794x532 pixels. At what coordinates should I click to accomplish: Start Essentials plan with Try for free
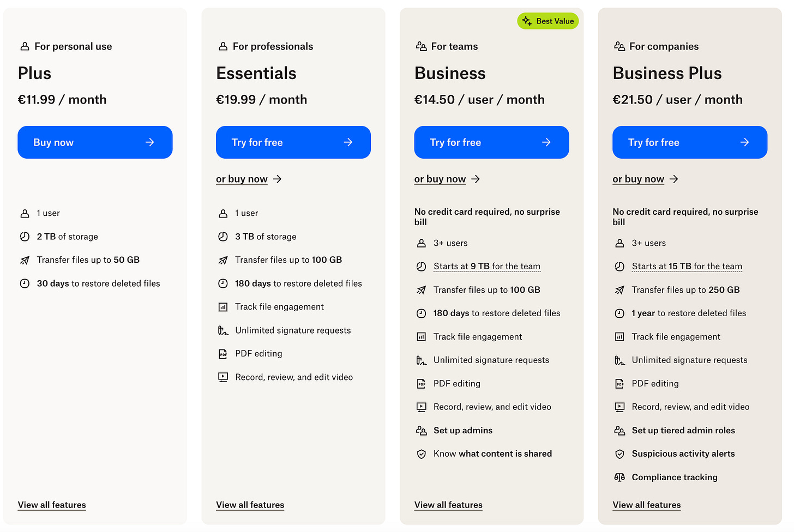293,142
